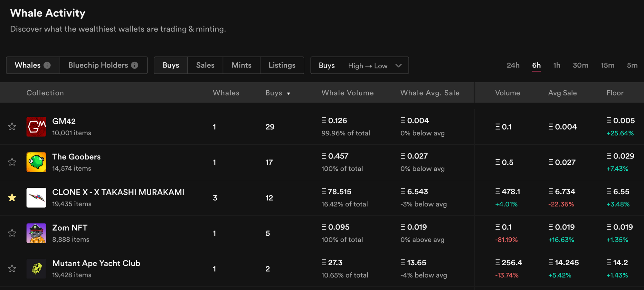
Task: Click CLONE X whale volume 78.515
Action: click(336, 192)
